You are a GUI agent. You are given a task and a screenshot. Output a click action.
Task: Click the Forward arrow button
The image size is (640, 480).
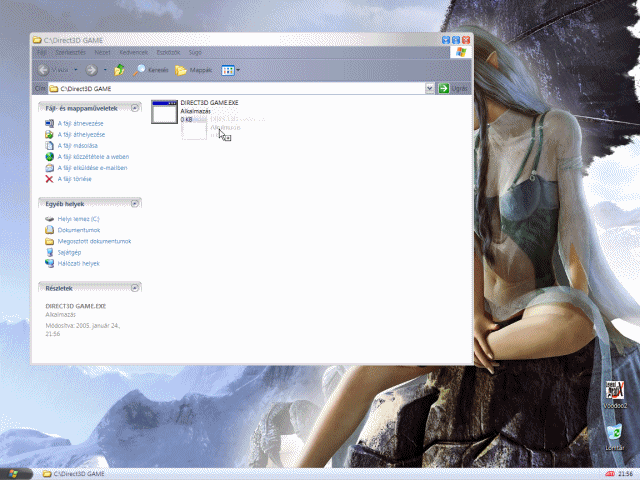coord(91,70)
